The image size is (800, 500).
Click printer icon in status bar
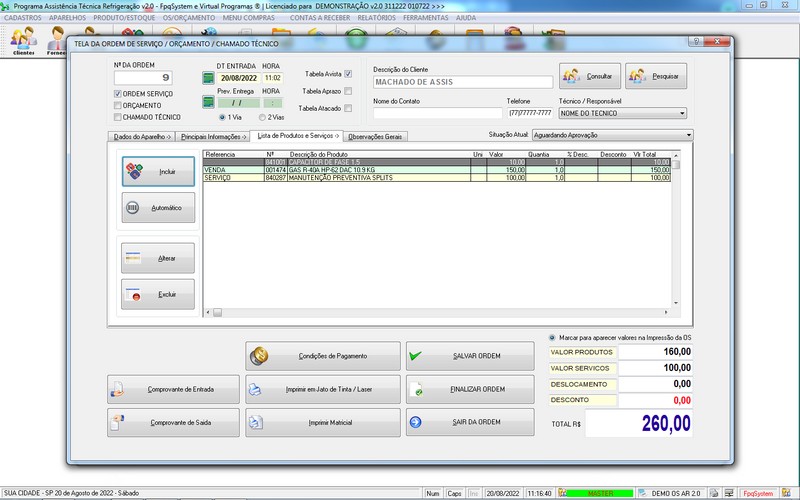coord(714,493)
